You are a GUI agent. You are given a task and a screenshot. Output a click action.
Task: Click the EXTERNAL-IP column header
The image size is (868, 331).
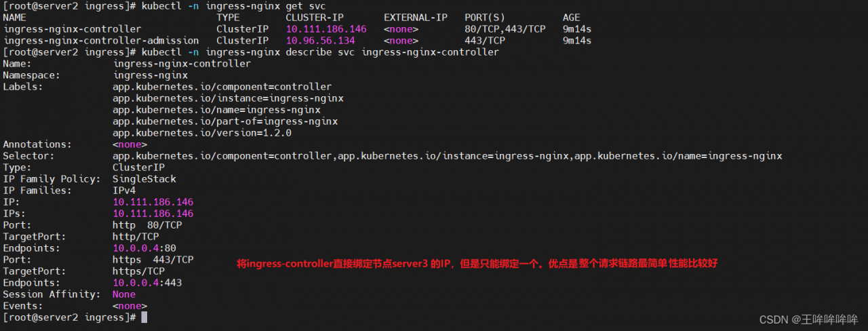[415, 18]
